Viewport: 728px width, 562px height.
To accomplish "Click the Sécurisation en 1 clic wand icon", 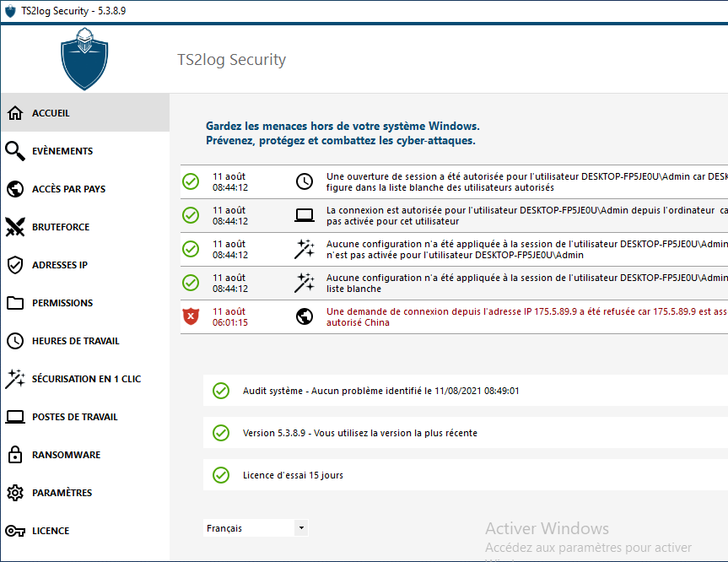I will 15,379.
